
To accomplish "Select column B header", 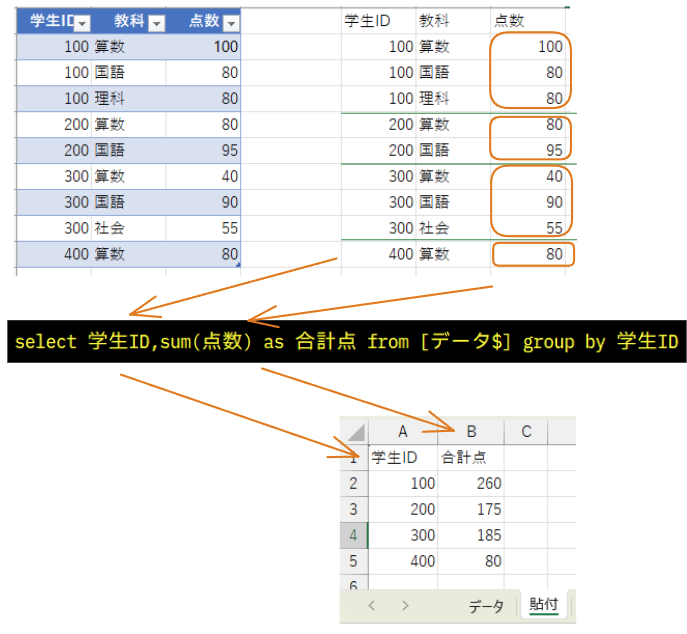I will (471, 432).
